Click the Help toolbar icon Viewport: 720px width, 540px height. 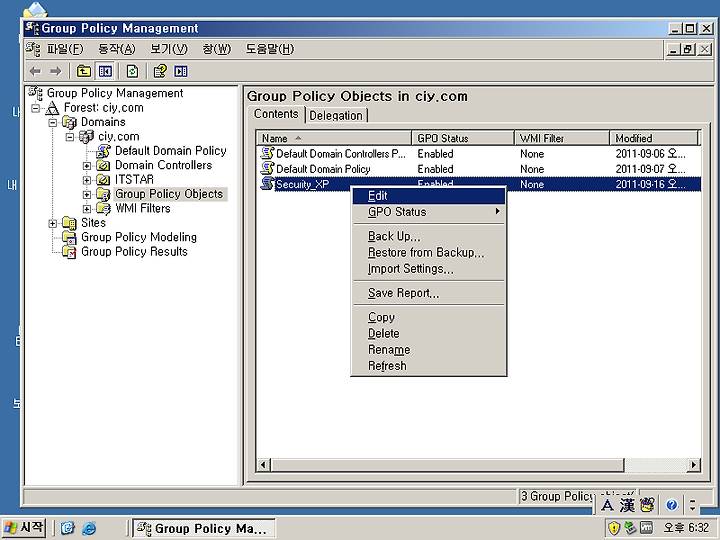point(160,71)
